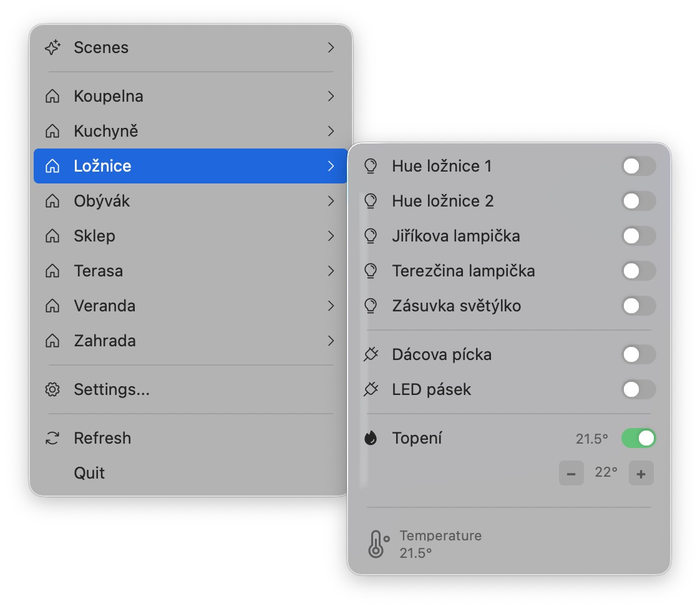Click the thermometer Temperature icon
This screenshot has height=609, width=700.
click(x=376, y=543)
